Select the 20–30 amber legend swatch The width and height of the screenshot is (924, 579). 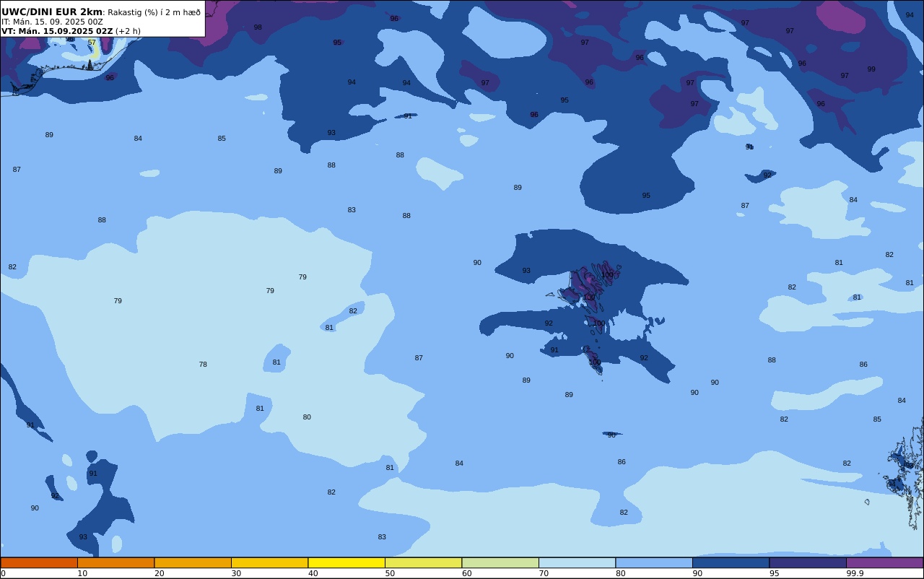(193, 562)
